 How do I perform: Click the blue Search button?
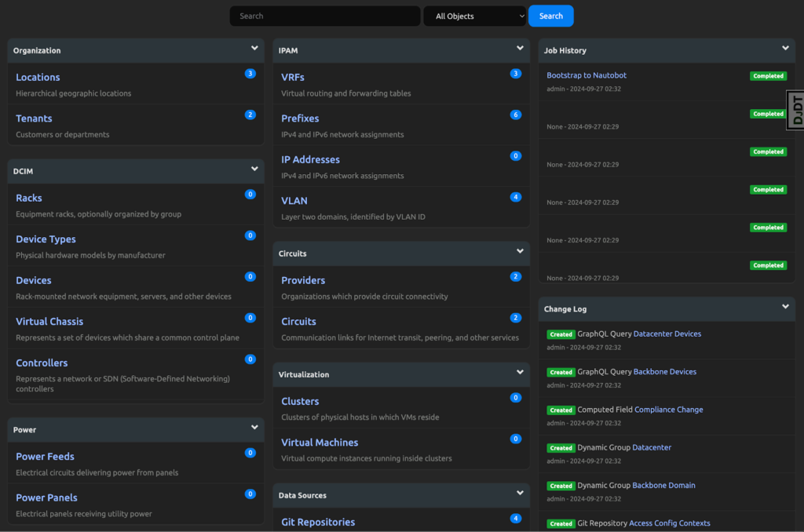[550, 16]
